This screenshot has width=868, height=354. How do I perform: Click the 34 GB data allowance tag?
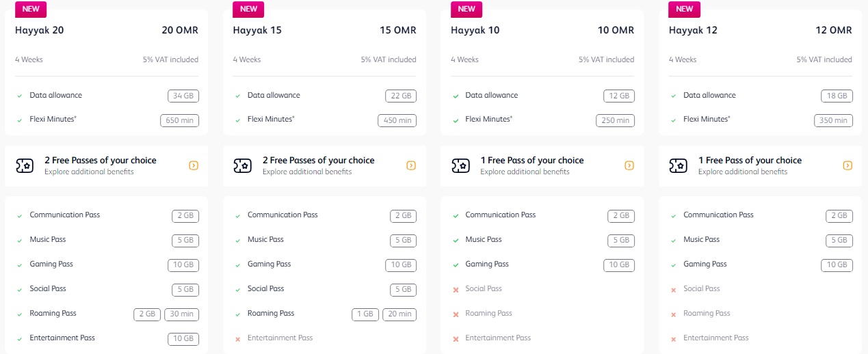(183, 96)
